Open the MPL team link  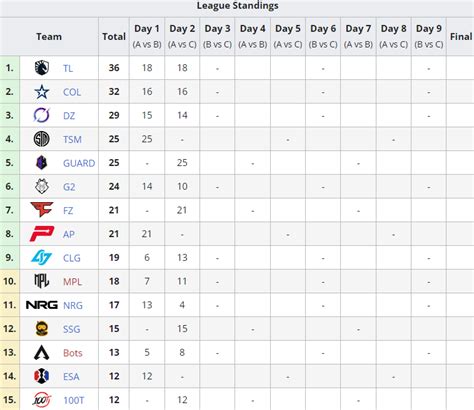coord(72,282)
